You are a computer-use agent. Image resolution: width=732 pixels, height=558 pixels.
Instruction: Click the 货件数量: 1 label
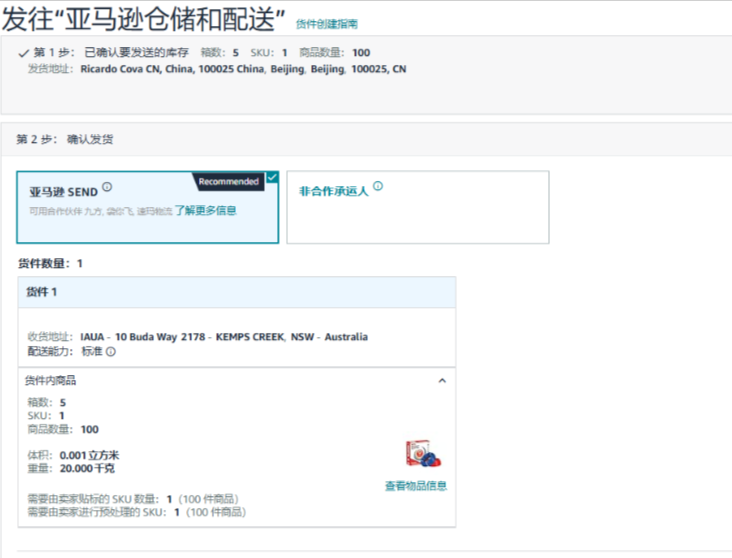coord(50,263)
